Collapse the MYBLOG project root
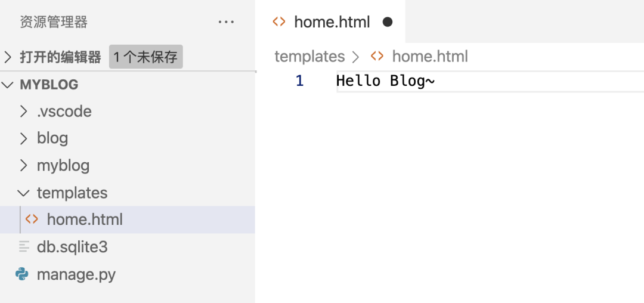Viewport: 644px width, 303px height. tap(8, 85)
